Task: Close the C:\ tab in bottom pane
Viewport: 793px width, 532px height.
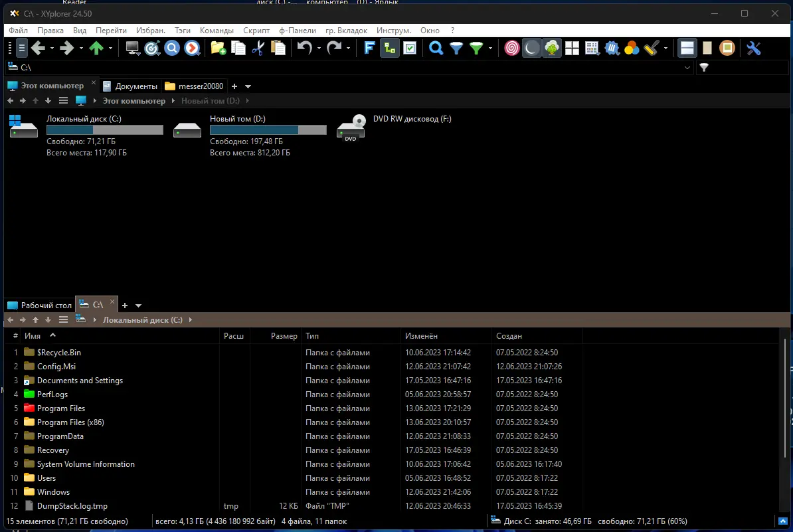Action: pos(112,302)
